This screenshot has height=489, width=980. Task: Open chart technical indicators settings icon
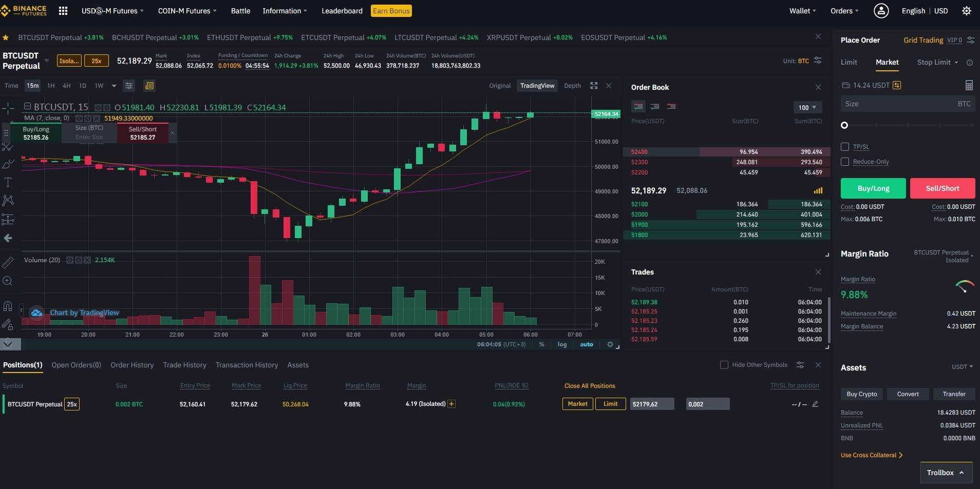129,86
